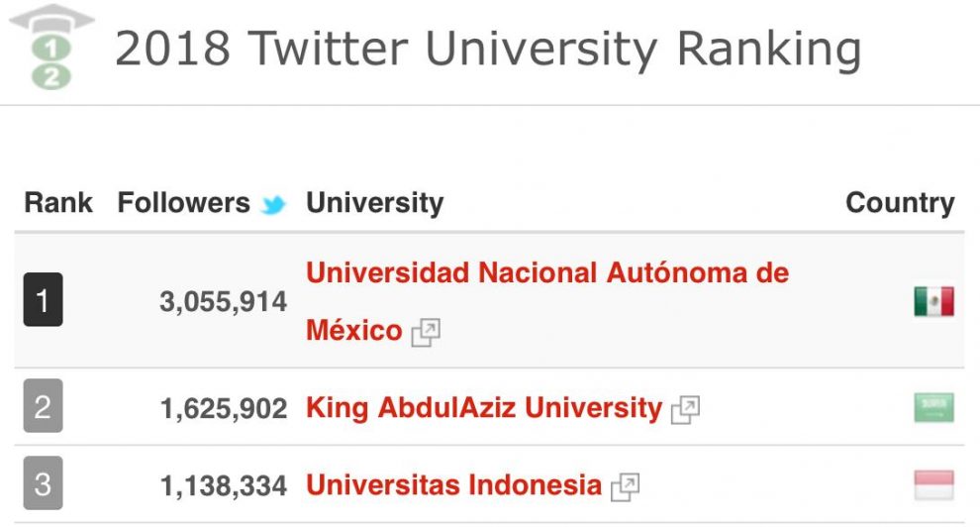Click the 2018 Twitter University Ranking title
This screenshot has height=527, width=980.
tap(488, 49)
